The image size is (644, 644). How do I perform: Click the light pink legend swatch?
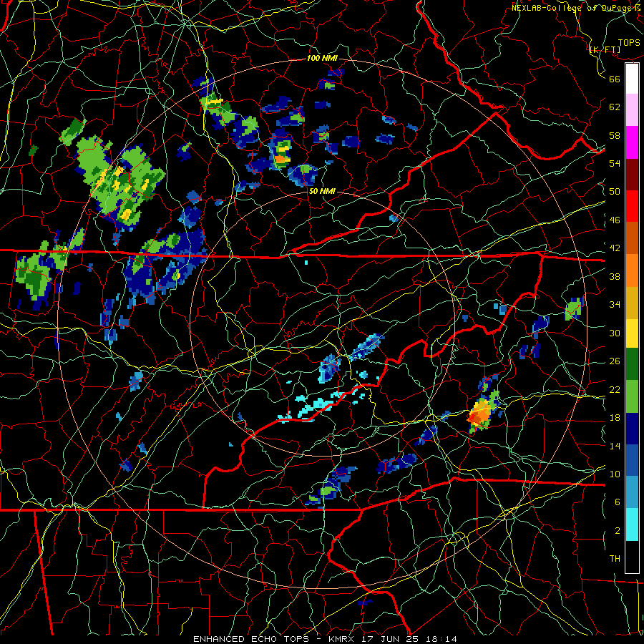[632, 110]
